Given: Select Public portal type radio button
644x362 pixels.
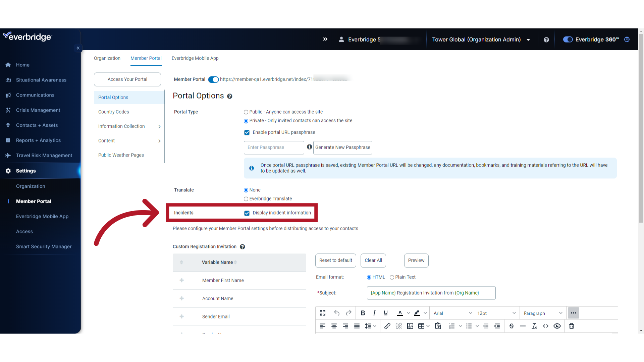Looking at the screenshot, I should (246, 112).
